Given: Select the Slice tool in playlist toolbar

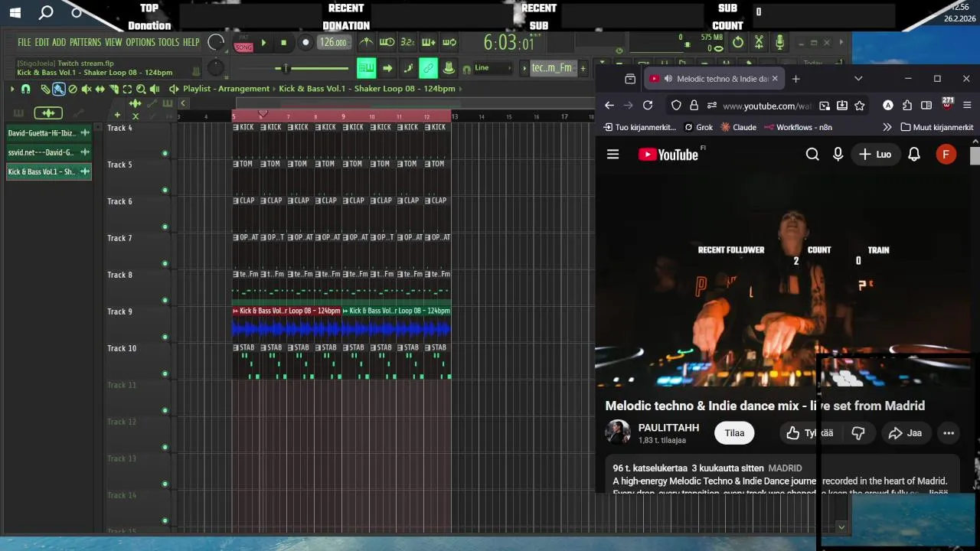Looking at the screenshot, I should [x=113, y=89].
